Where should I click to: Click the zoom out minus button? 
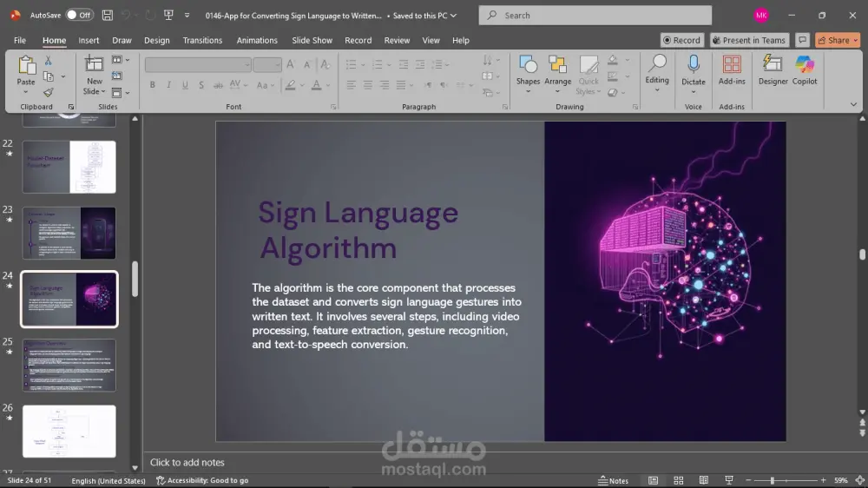(748, 480)
